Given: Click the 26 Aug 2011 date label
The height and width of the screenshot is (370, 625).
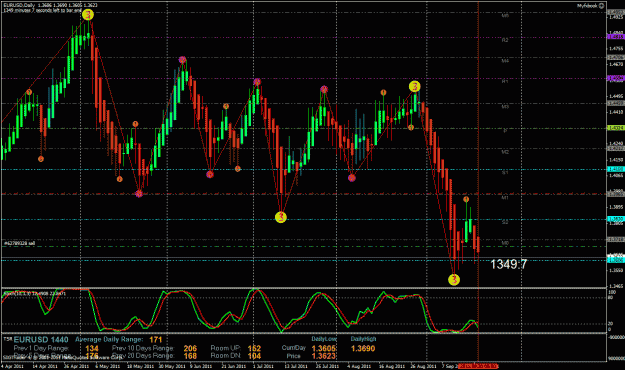Looking at the screenshot, I should click(x=424, y=366).
